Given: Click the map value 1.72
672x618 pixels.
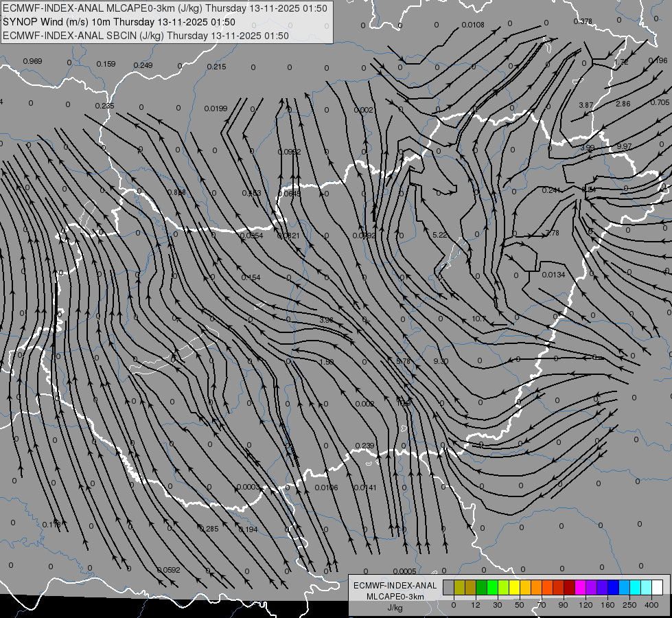Looking at the screenshot, I should [x=621, y=62].
